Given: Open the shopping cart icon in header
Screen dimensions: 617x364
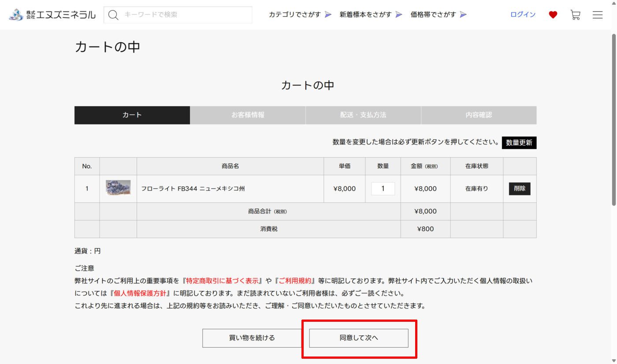Looking at the screenshot, I should (575, 15).
